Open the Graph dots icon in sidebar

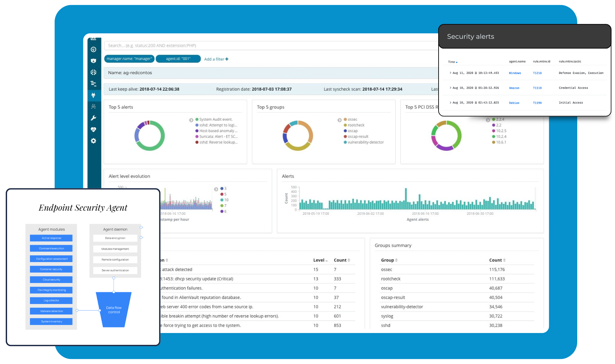pyautogui.click(x=93, y=107)
